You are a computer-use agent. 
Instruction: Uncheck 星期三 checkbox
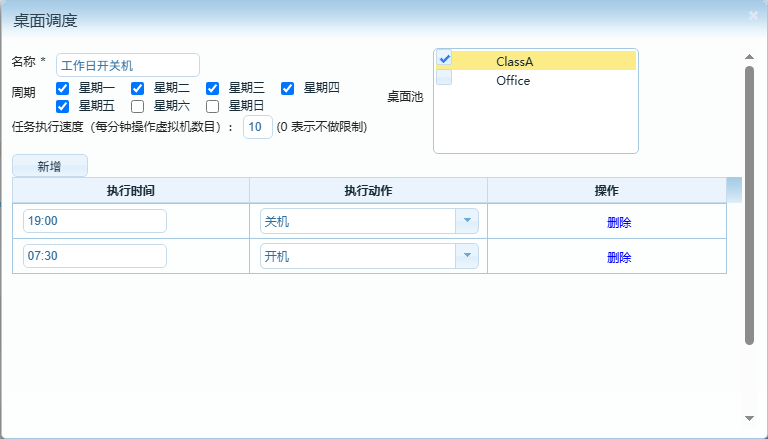coord(213,88)
